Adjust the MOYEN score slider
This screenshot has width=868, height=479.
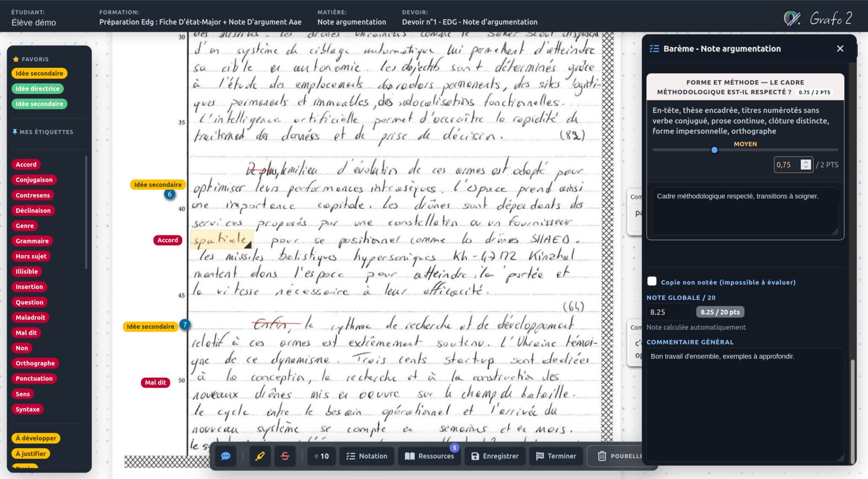pos(714,150)
